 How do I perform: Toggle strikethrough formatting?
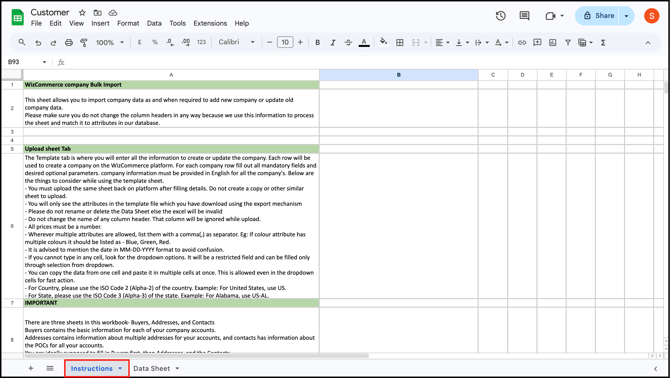(x=348, y=42)
